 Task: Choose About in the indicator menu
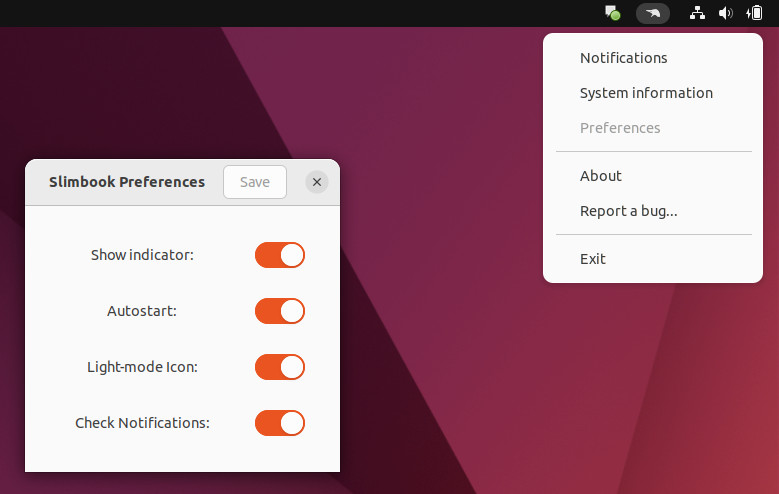coord(601,176)
